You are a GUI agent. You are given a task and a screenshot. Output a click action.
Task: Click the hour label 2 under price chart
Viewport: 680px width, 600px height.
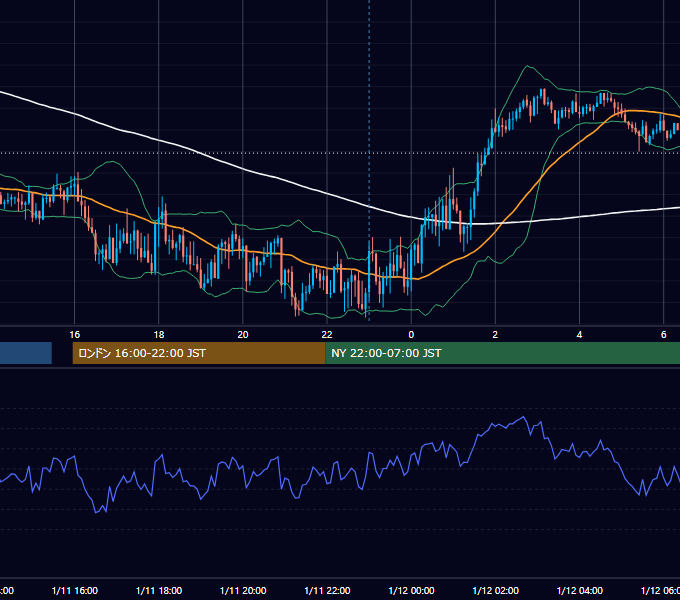point(495,334)
